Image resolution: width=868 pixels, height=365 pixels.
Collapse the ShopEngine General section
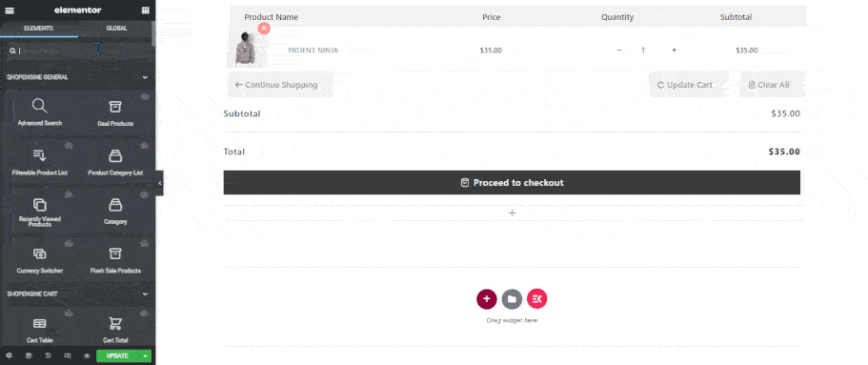coord(145,77)
